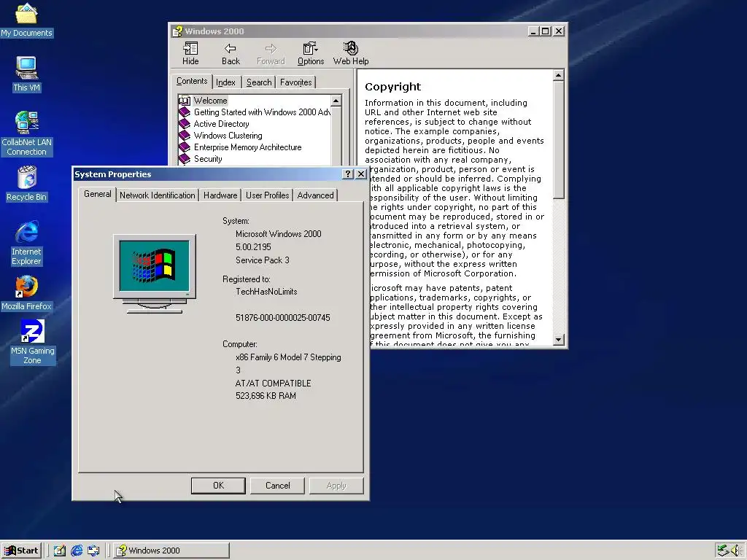Go Back in Windows 2000 help
747x560 pixels.
(x=231, y=53)
